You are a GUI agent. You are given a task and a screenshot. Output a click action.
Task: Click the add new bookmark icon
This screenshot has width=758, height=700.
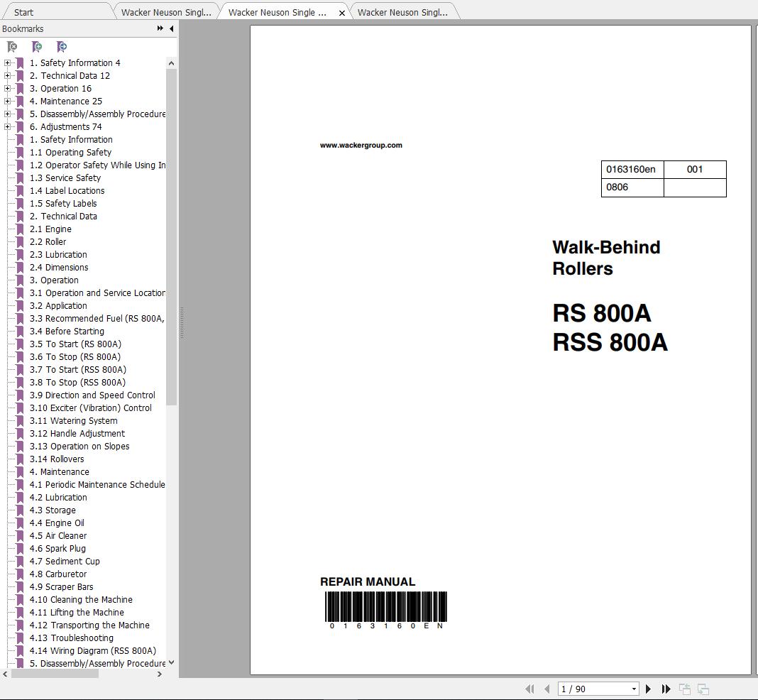pyautogui.click(x=37, y=46)
